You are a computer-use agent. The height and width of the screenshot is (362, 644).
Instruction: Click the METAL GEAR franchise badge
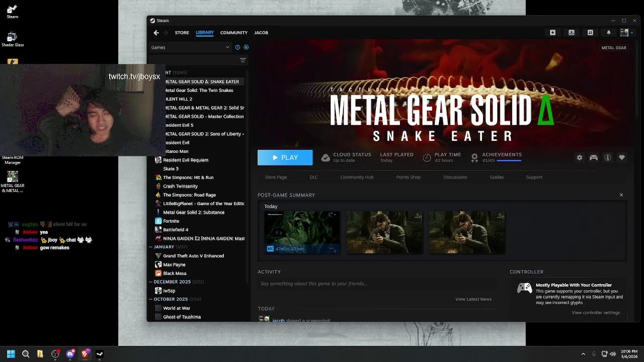pos(614,48)
